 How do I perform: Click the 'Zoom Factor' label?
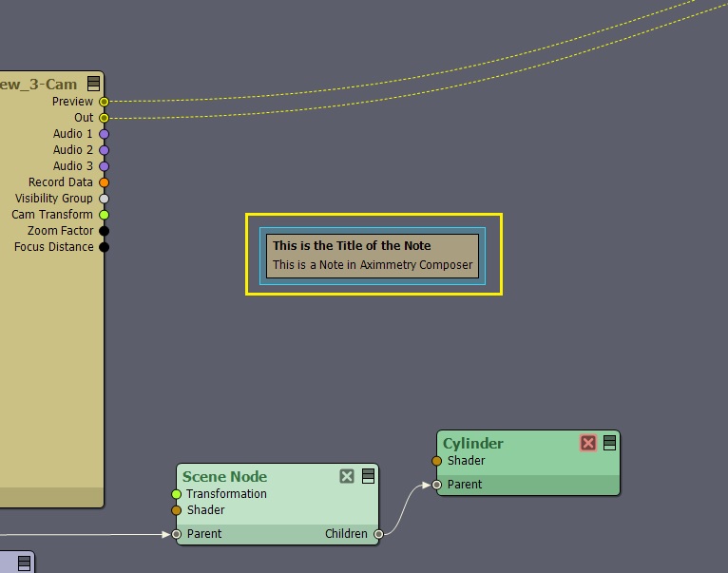click(x=61, y=230)
